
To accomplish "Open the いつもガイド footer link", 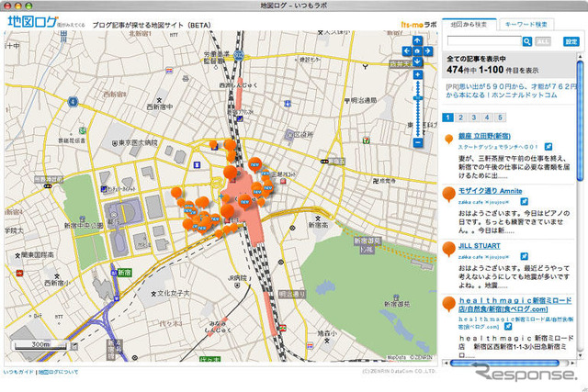I will pos(18,372).
